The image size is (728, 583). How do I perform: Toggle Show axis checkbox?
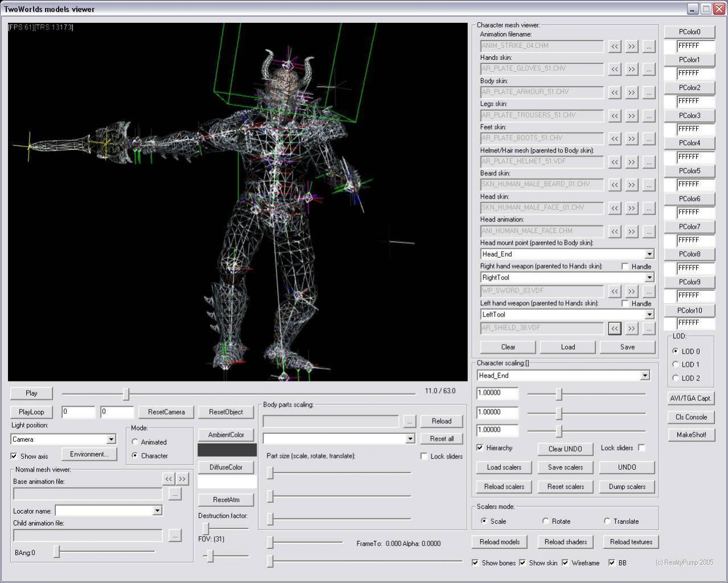coord(14,456)
